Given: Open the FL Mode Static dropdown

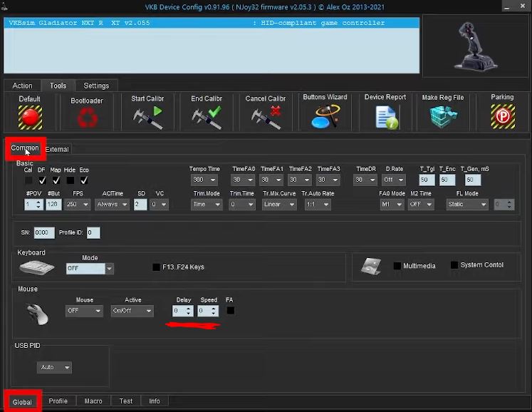Looking at the screenshot, I should [x=467, y=204].
